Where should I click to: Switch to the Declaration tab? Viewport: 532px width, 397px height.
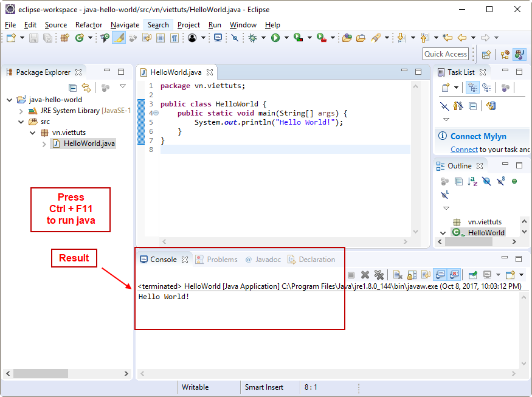tap(311, 260)
